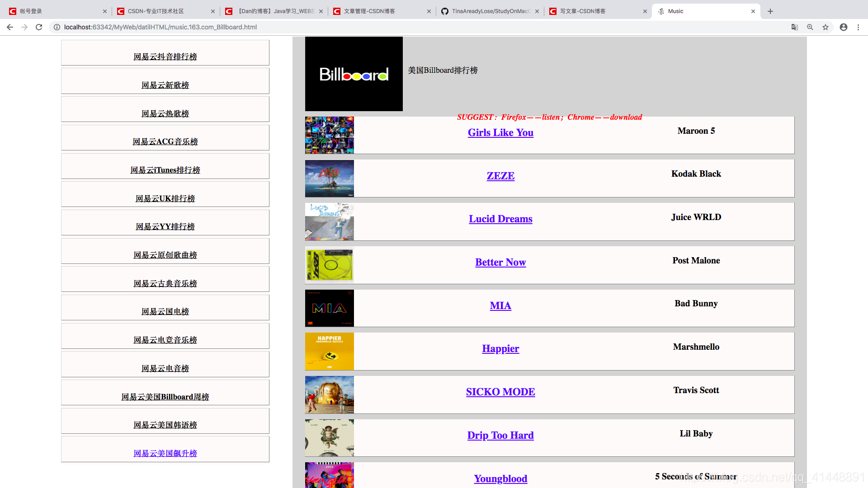The width and height of the screenshot is (868, 488).
Task: Click the Travis Scott artist name
Action: click(x=696, y=390)
